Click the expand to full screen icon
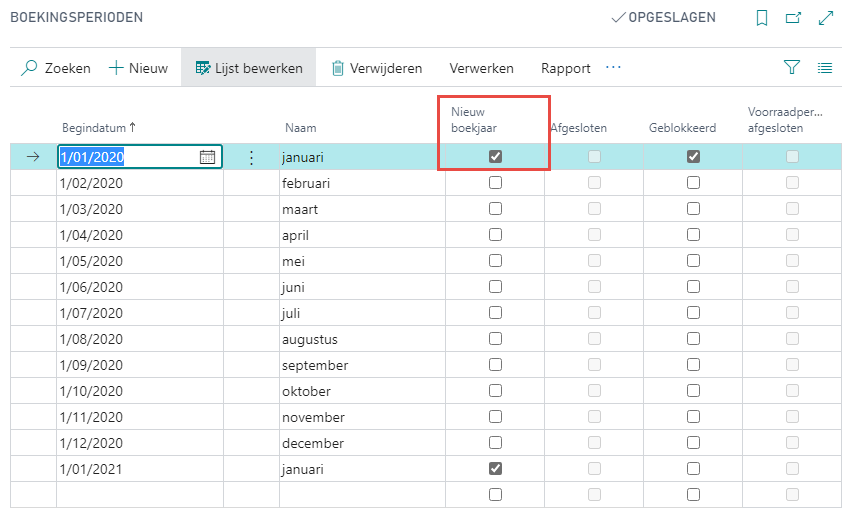This screenshot has height=517, width=859. coord(826,18)
